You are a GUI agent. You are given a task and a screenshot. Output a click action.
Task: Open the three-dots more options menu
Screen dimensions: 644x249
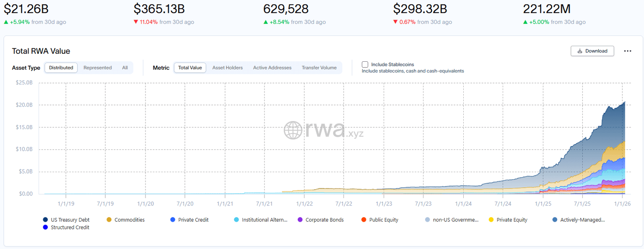tap(627, 51)
